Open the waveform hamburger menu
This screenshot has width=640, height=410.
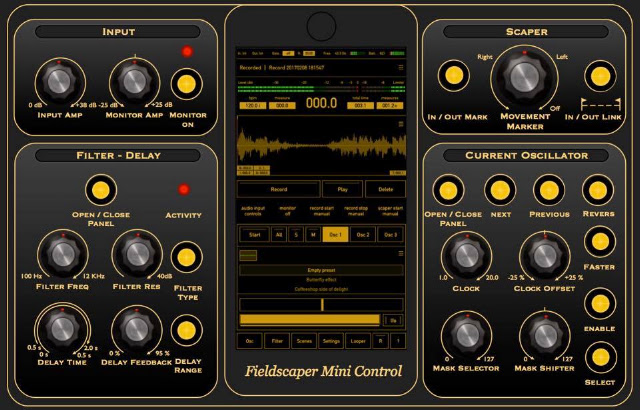(401, 124)
